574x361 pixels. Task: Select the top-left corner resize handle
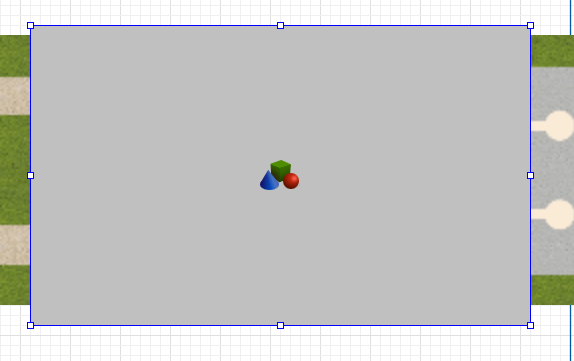(x=30, y=26)
